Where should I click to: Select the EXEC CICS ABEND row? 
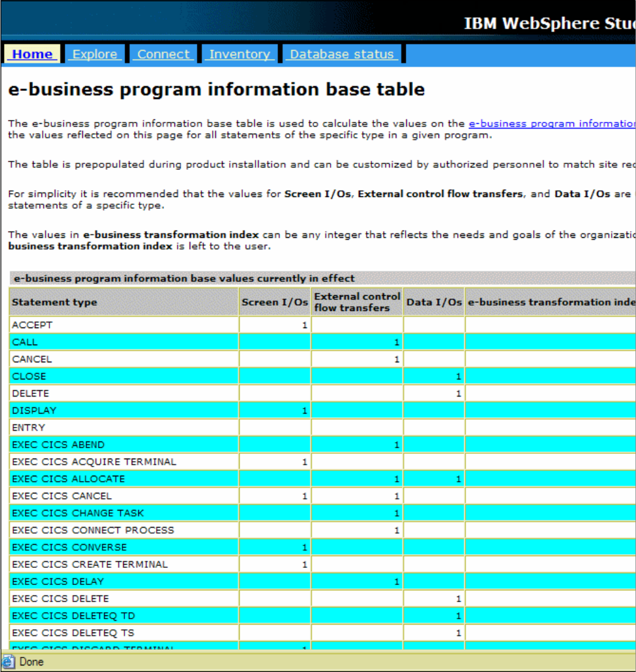point(323,445)
